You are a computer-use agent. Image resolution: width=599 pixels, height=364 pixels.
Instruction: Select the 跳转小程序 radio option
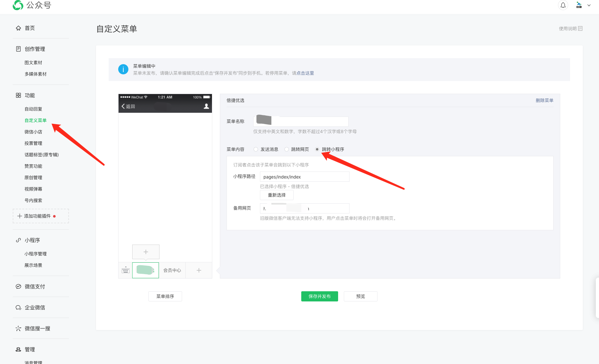(x=317, y=149)
